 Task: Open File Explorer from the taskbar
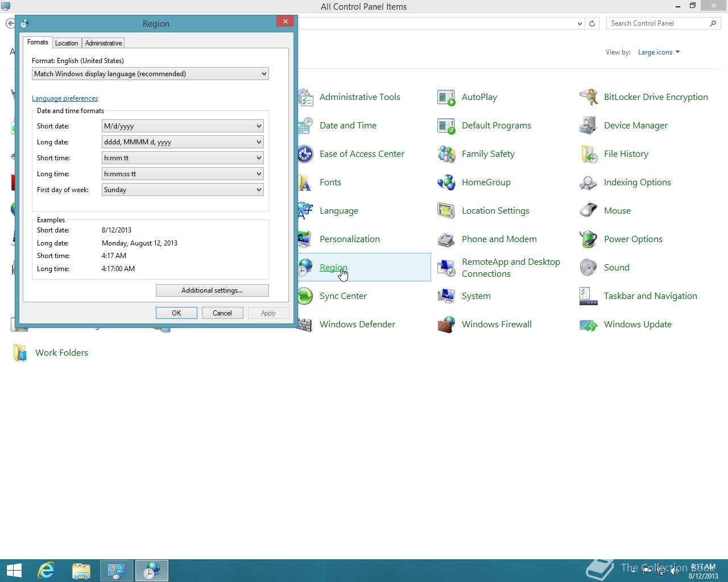tap(81, 570)
